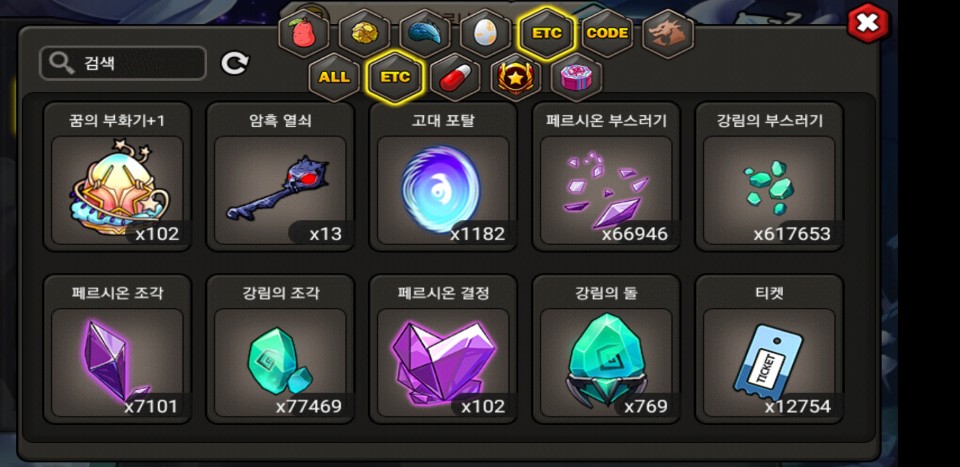Viewport: 960px width, 467px height.
Task: Focus the 검색 search field
Action: pos(122,63)
